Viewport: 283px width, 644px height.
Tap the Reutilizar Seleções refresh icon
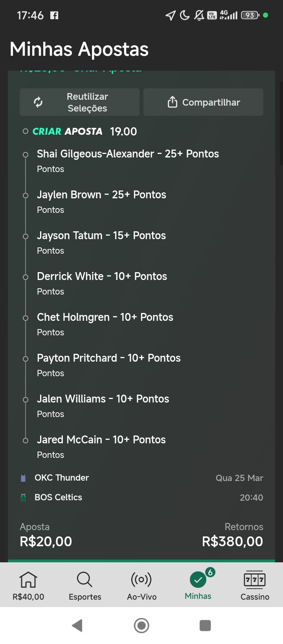(x=38, y=102)
